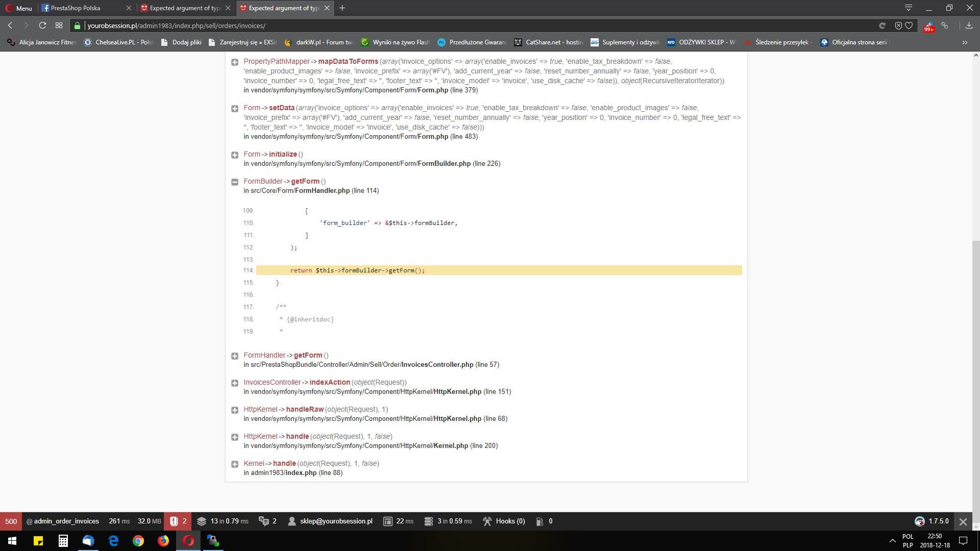Screen dimensions: 980x551
Task: Collapse the FormBuilder->getForm trace entry
Action: click(235, 182)
